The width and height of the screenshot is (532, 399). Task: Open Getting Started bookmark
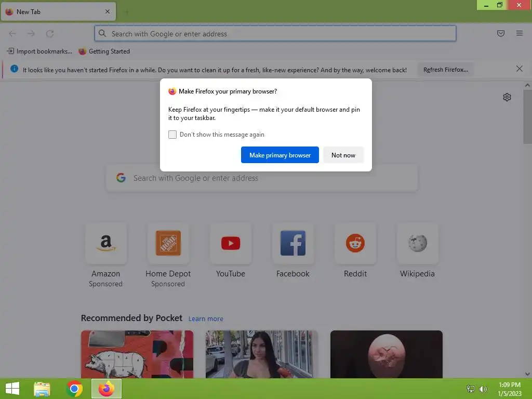pyautogui.click(x=104, y=51)
